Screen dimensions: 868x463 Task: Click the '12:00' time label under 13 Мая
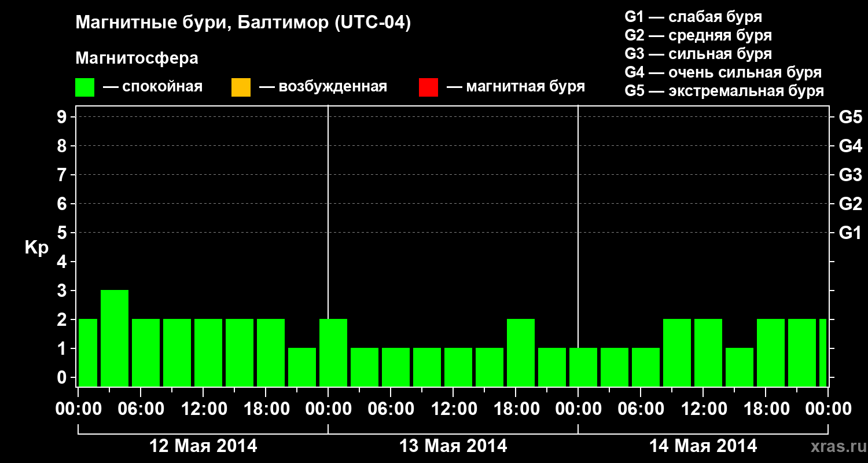[x=453, y=409]
